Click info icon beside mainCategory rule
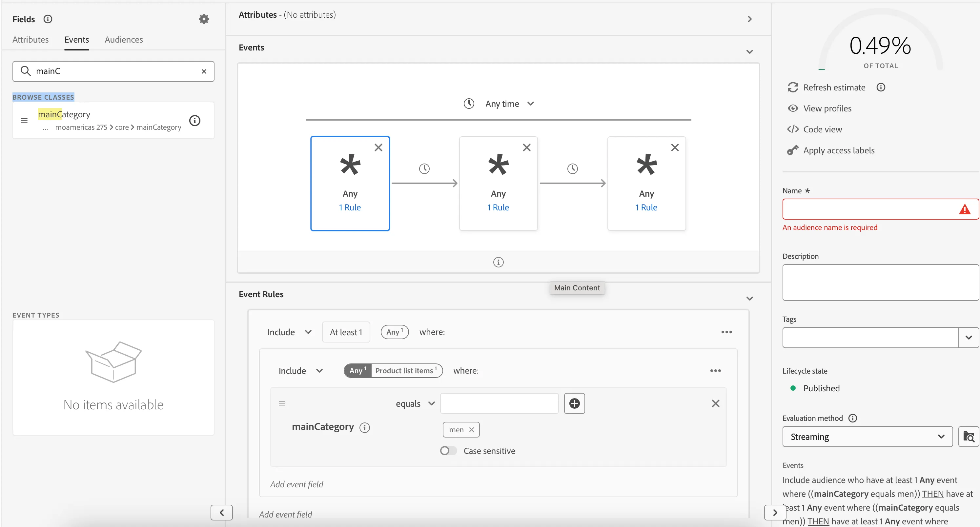 [364, 428]
